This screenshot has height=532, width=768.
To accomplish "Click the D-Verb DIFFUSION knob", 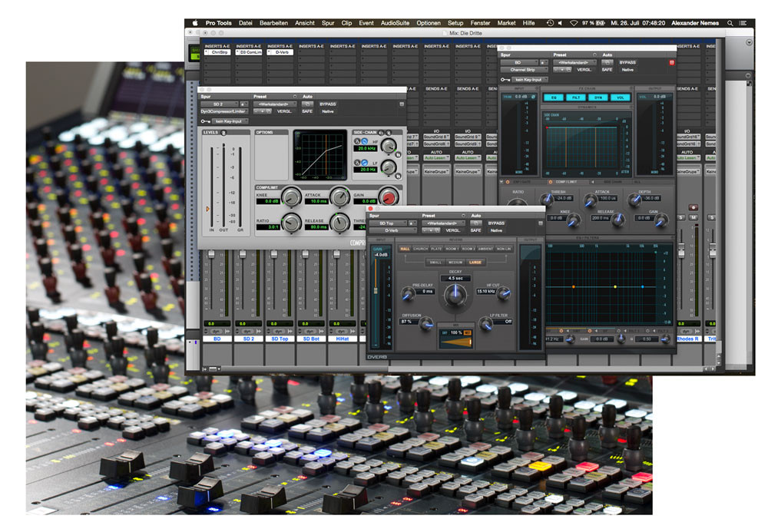I will 426,323.
